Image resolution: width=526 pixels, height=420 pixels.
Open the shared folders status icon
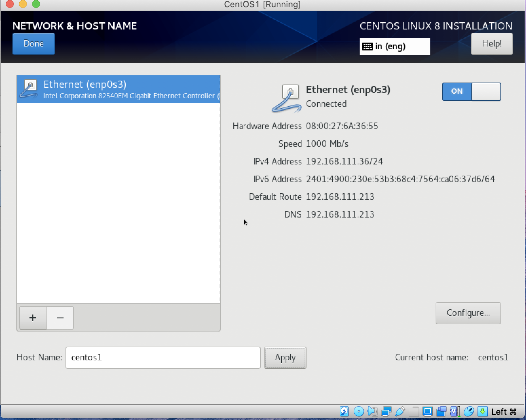point(414,411)
